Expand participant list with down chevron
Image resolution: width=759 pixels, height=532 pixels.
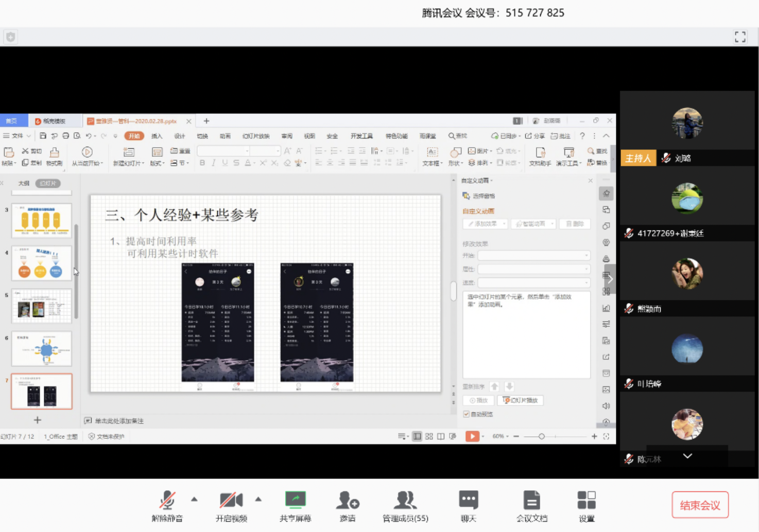tap(687, 456)
